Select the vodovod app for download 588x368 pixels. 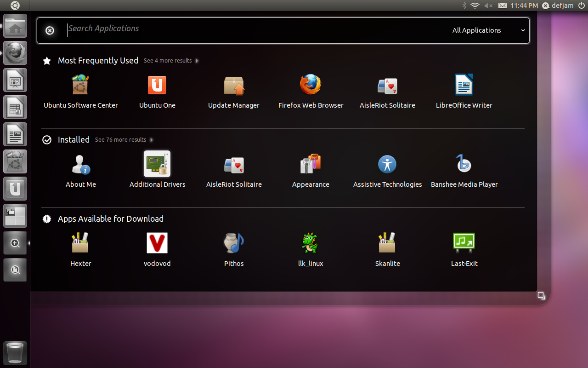[157, 250]
